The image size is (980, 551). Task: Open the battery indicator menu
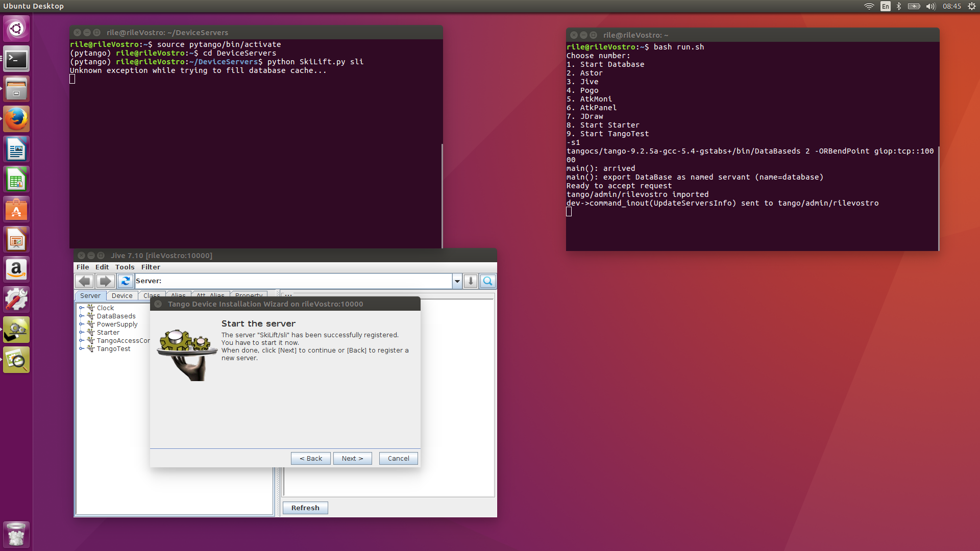click(914, 6)
